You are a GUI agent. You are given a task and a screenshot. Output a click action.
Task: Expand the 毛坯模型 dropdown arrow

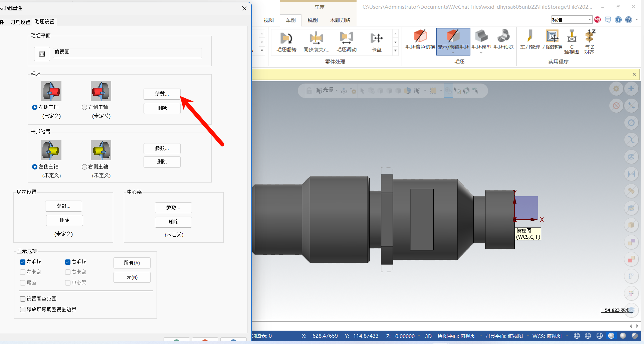pos(481,53)
